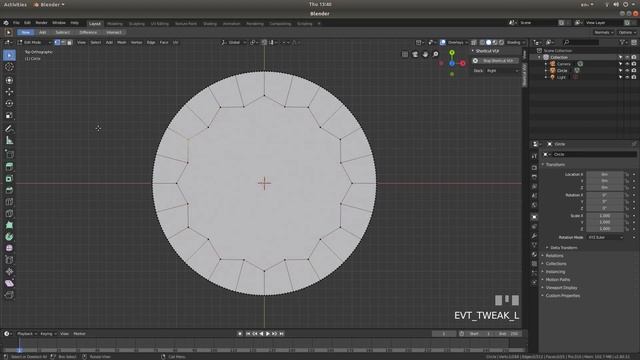Toggle visibility eye of Camera in outliner

(x=627, y=64)
